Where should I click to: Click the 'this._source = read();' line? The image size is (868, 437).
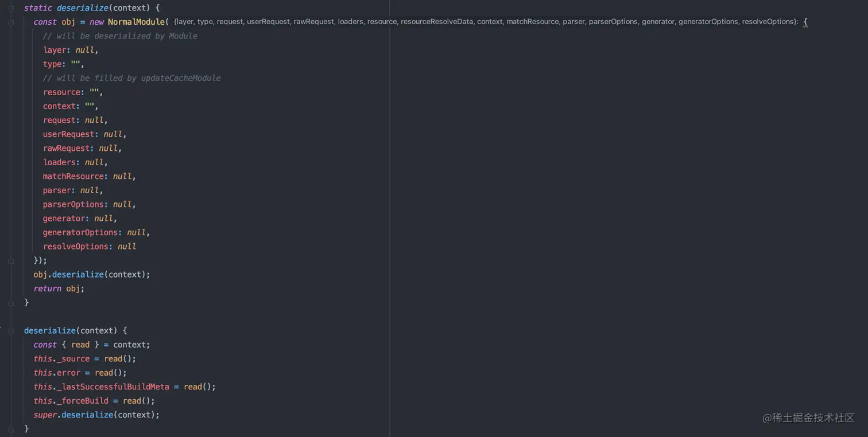[84, 359]
